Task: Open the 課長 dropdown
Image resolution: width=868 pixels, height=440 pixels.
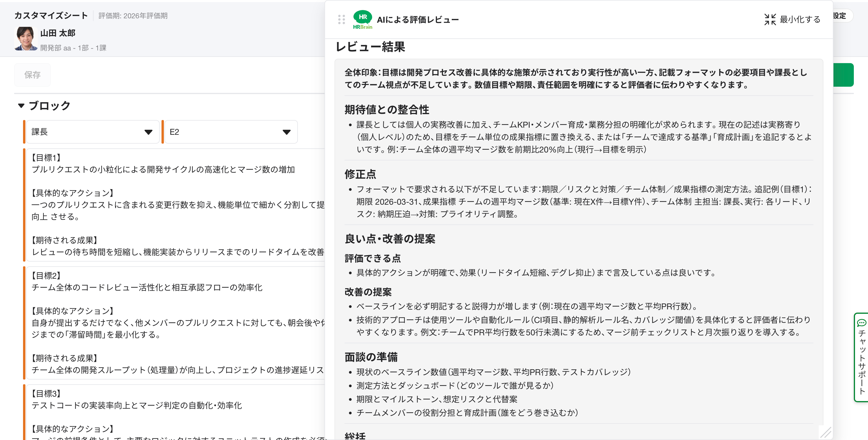Action: (x=92, y=132)
